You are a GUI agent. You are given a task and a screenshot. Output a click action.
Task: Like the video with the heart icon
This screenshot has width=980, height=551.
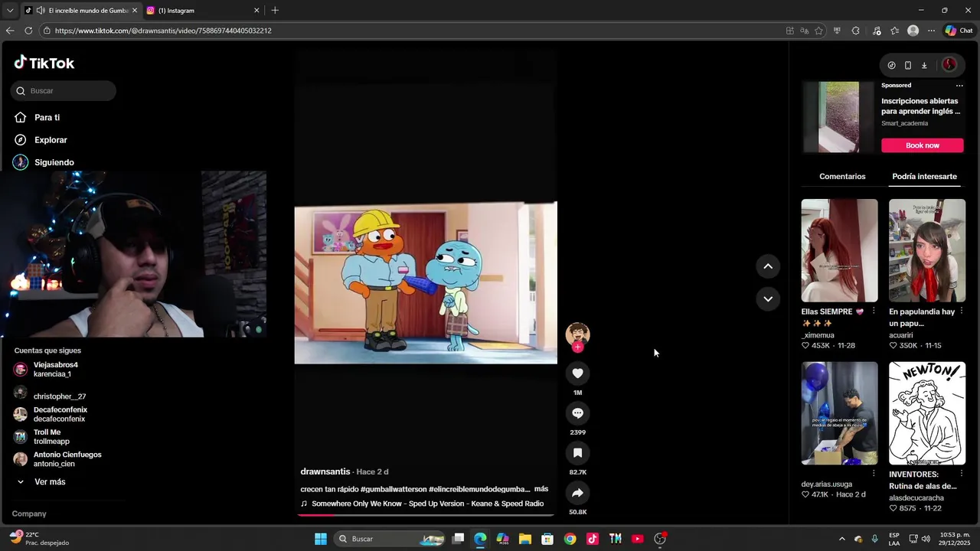577,373
